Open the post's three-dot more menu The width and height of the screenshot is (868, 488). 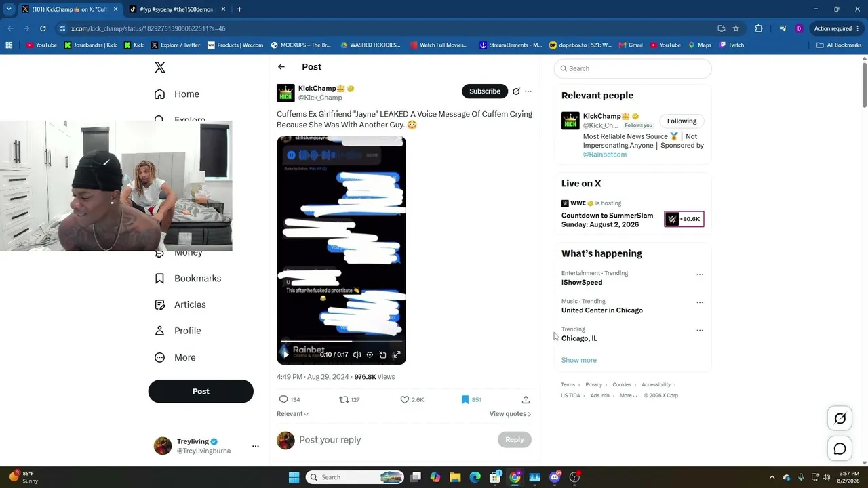(528, 91)
